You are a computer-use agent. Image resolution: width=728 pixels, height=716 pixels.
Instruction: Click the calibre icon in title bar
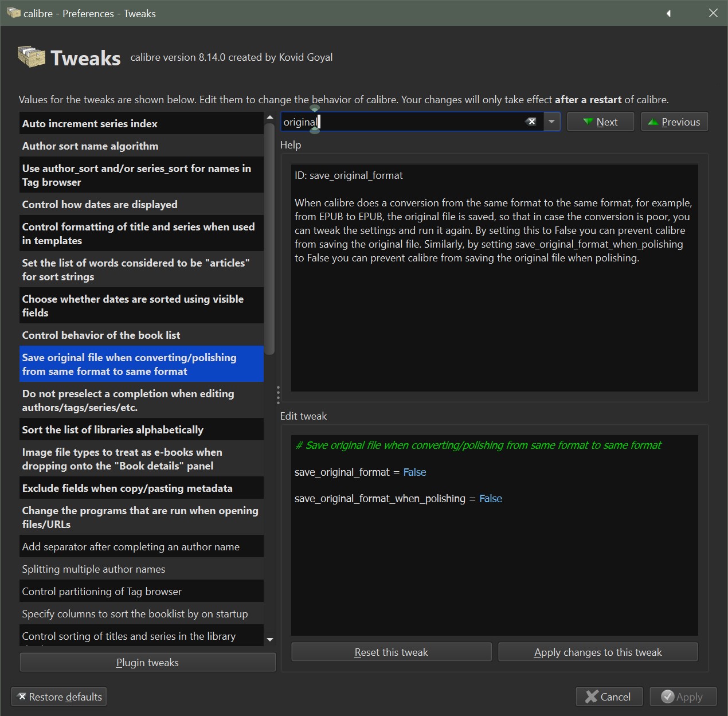tap(13, 13)
